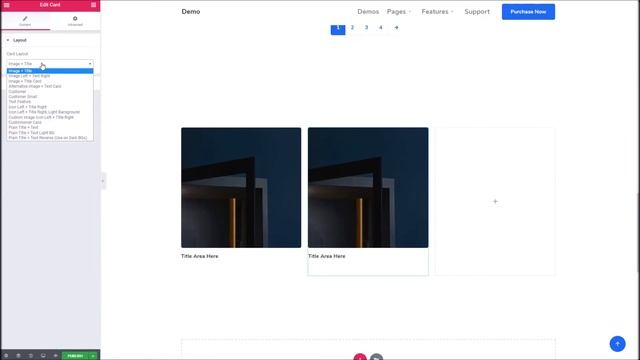Choose 'Alternative Image + Text Card' option

50,86
